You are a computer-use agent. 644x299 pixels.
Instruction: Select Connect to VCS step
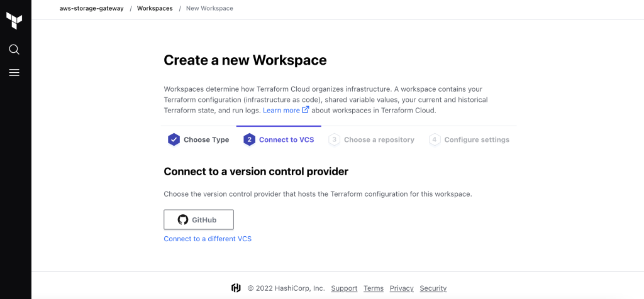pos(279,139)
